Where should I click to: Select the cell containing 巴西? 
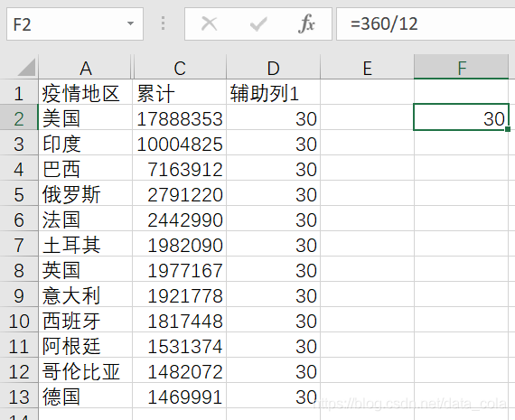point(86,169)
